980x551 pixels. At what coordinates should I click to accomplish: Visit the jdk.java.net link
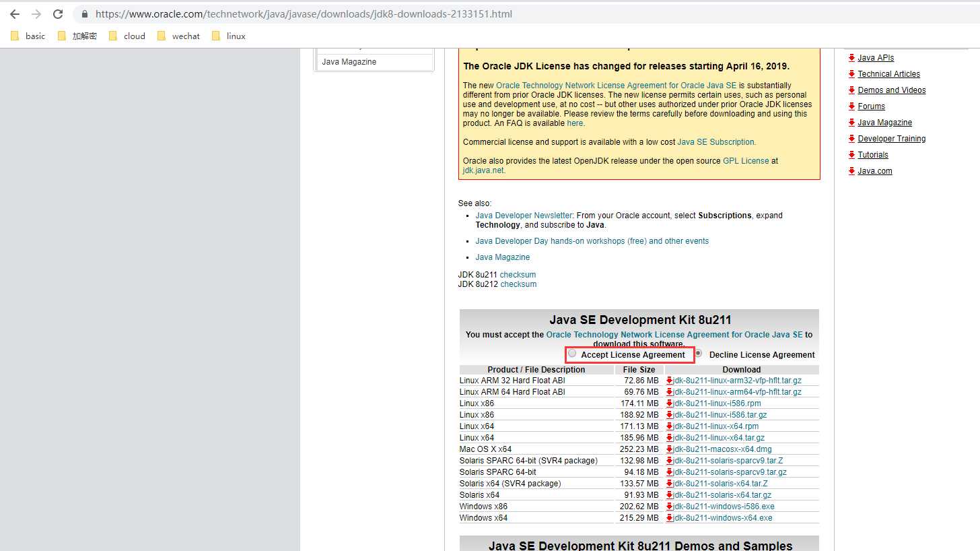(x=483, y=170)
